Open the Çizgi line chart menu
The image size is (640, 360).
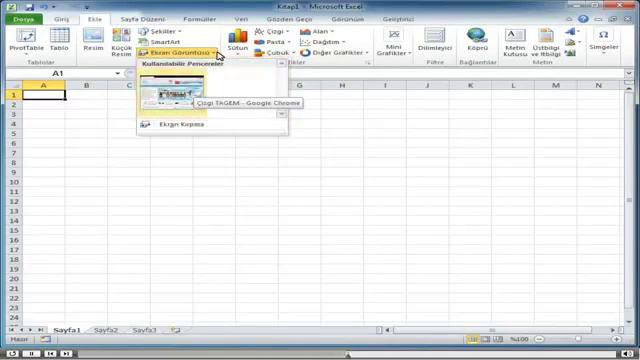(x=272, y=31)
